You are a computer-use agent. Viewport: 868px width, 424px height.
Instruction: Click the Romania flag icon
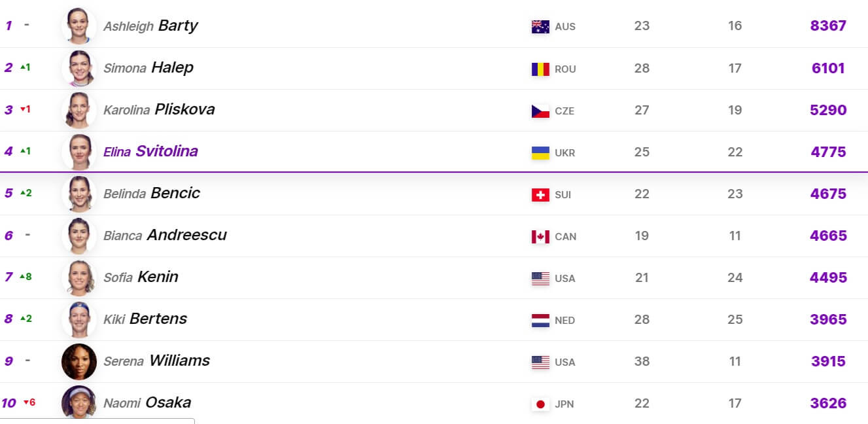pos(540,69)
